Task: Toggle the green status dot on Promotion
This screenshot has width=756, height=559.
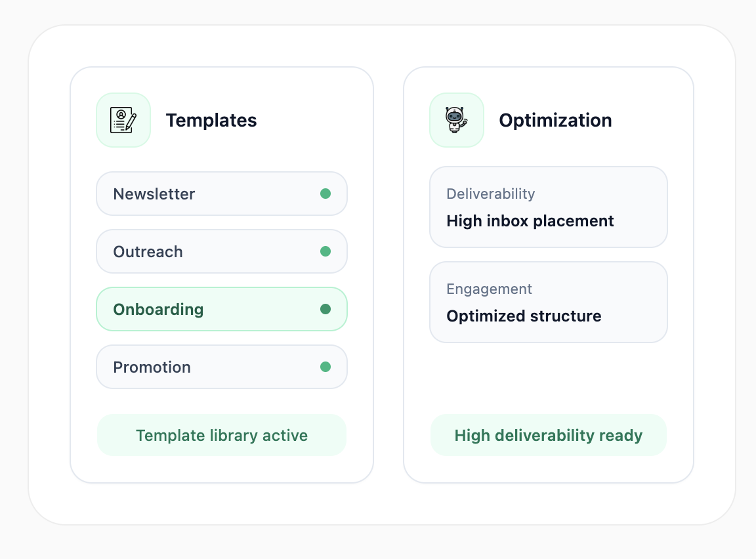Action: tap(326, 367)
